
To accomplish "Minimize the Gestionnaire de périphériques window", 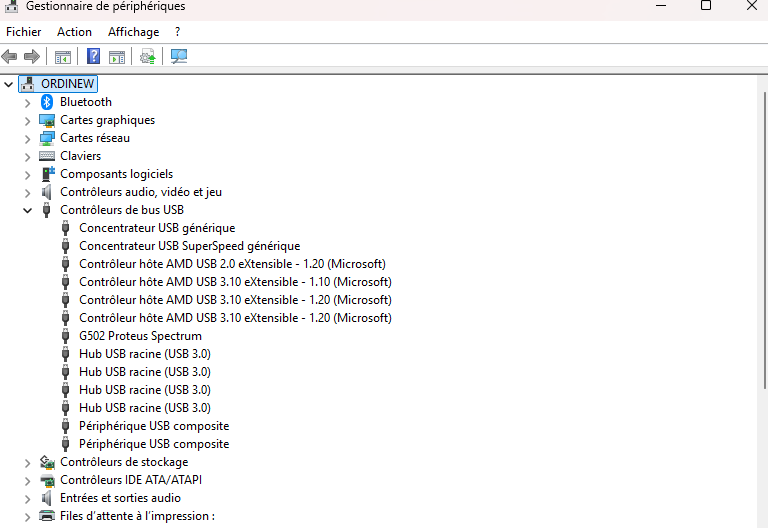I will [x=661, y=5].
